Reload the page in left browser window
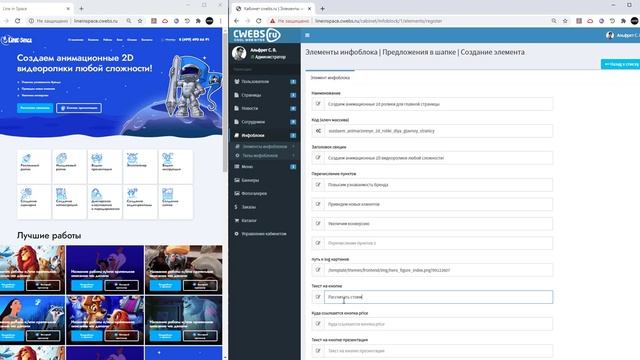Screen dimensions: 640x360 click(x=17, y=21)
